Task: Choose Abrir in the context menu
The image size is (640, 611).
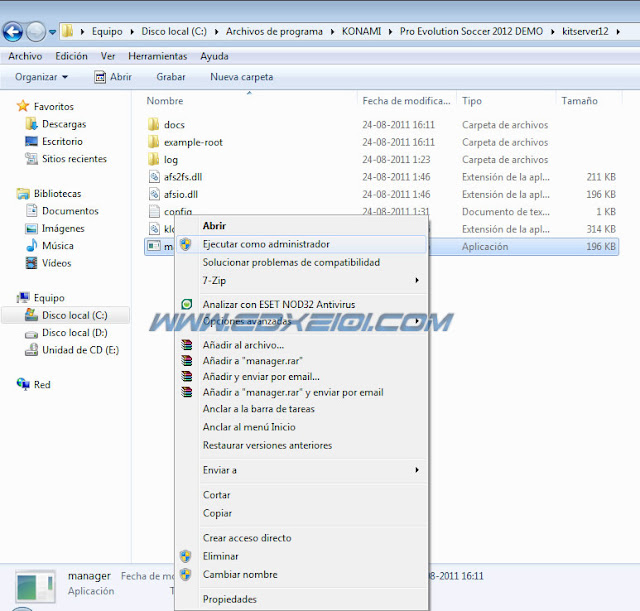Action: [301, 226]
